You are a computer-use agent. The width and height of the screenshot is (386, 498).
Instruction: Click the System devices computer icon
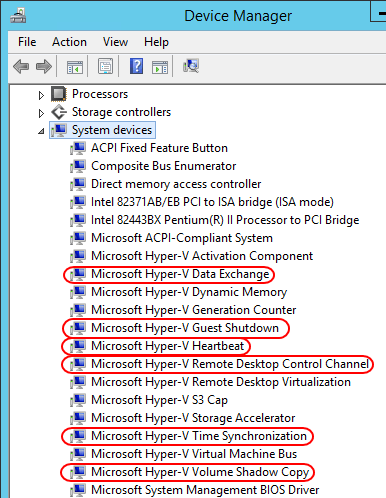click(x=59, y=130)
